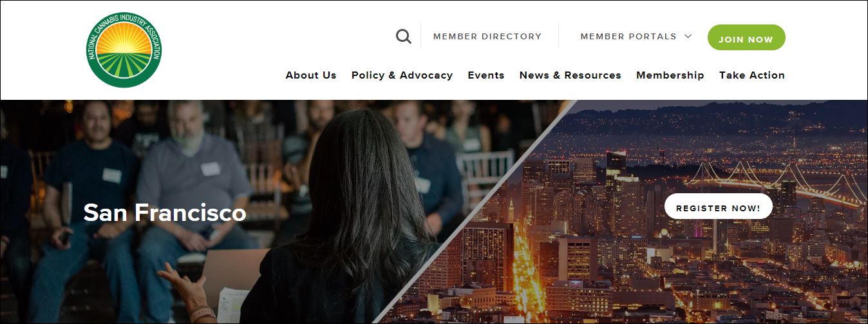Open the Membership navigation item

pyautogui.click(x=670, y=75)
